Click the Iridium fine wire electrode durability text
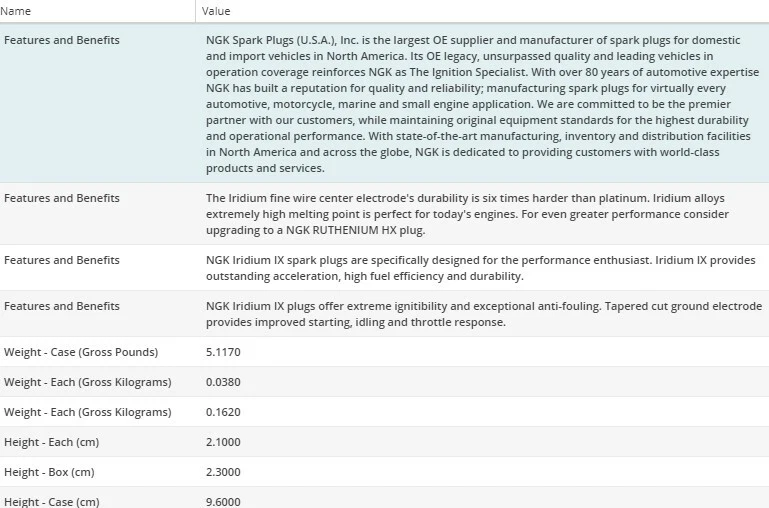This screenshot has width=769, height=508. pos(468,214)
